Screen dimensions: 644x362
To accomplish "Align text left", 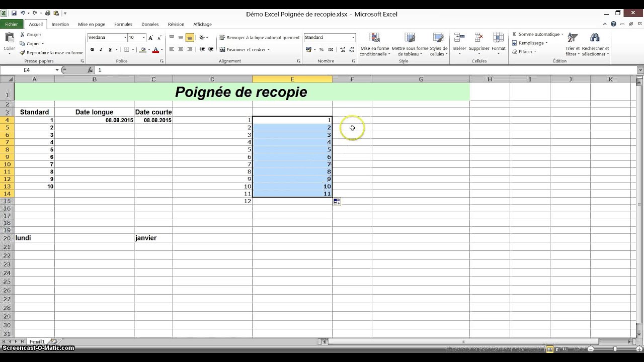I will 172,49.
